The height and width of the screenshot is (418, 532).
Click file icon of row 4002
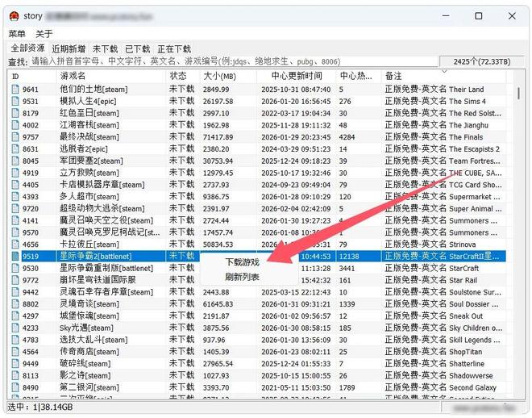15,125
